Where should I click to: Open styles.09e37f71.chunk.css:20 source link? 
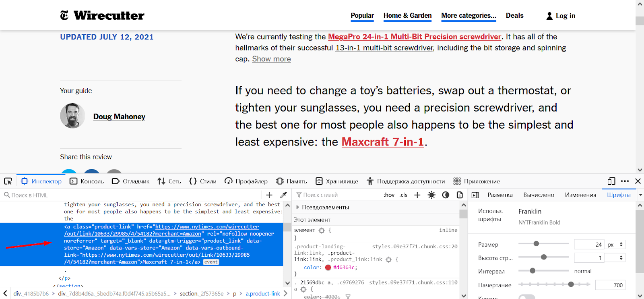pos(415,246)
